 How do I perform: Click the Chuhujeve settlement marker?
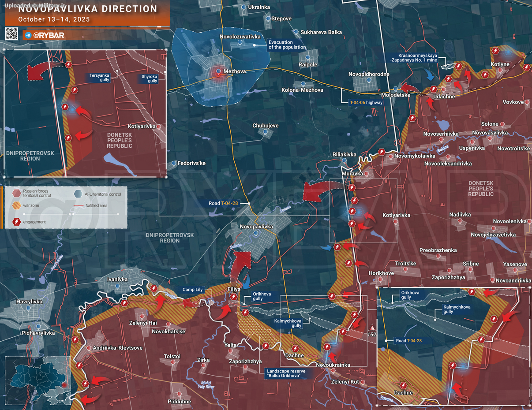coord(265,132)
